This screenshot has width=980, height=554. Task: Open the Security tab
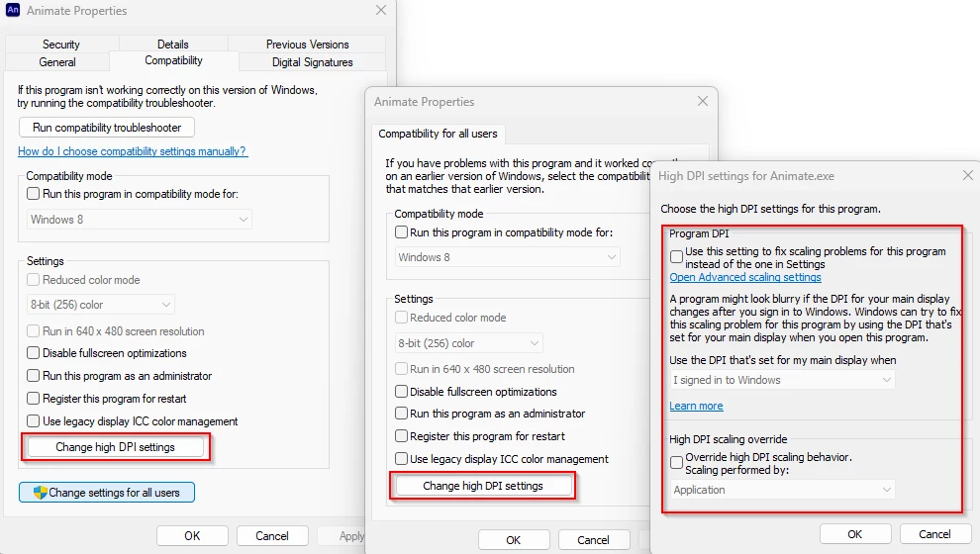(61, 45)
